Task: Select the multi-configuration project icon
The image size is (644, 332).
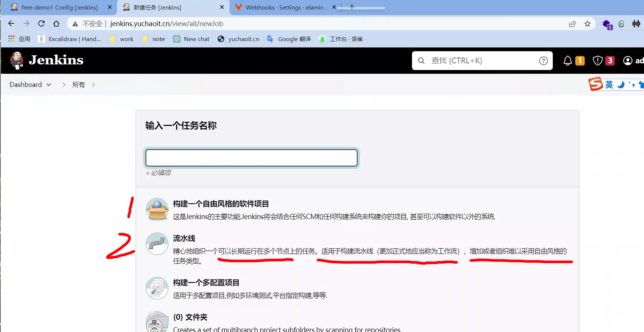Action: tap(157, 288)
